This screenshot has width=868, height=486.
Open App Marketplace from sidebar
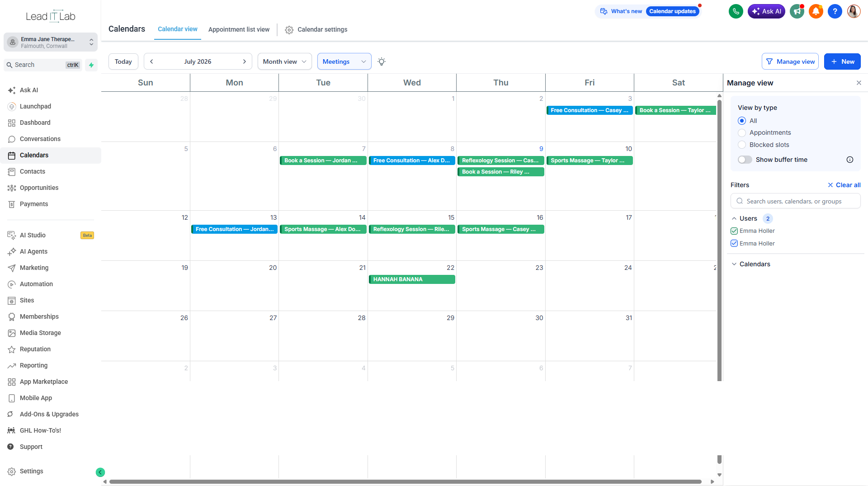pos(50,382)
